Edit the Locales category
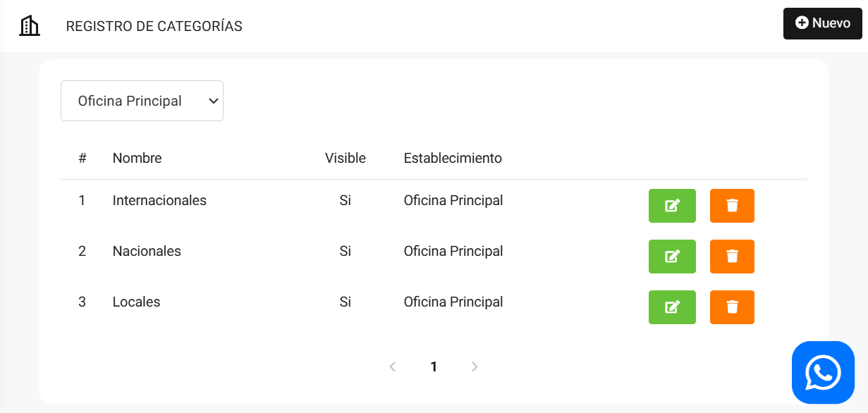Image resolution: width=868 pixels, height=413 pixels. tap(672, 307)
